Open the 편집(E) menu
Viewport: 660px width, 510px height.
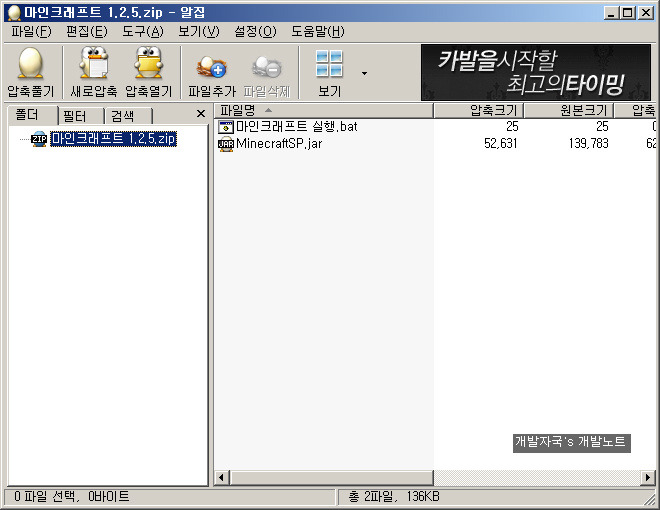pos(87,32)
